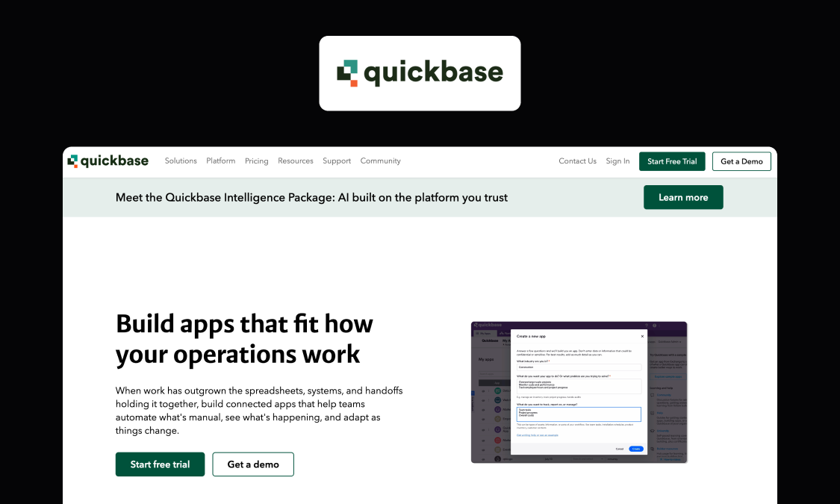840x504 pixels.
Task: Click the hero Get a demo button
Action: [253, 464]
